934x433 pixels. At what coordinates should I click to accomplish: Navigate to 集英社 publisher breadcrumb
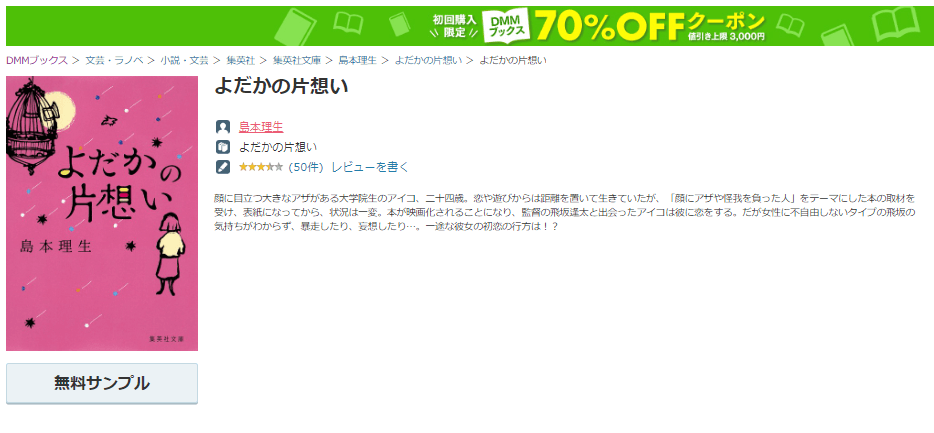click(x=241, y=60)
